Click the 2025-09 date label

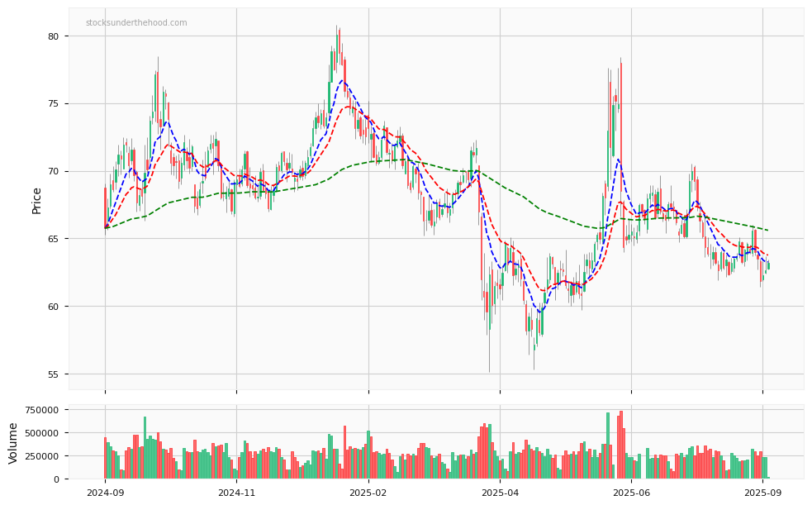[762, 493]
